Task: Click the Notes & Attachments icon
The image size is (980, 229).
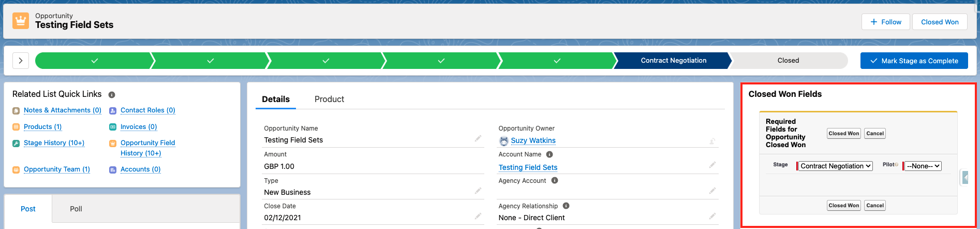Action: [x=16, y=111]
